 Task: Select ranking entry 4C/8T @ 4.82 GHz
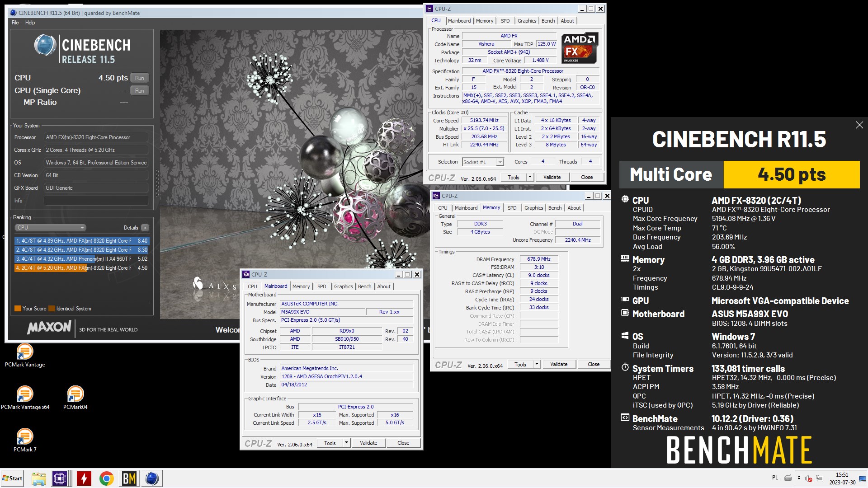[82, 250]
